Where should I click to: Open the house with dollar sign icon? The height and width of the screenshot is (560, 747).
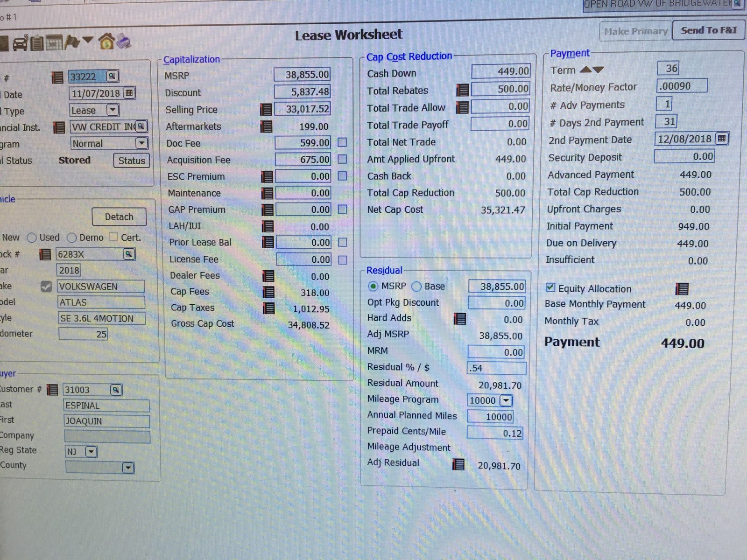pos(106,42)
